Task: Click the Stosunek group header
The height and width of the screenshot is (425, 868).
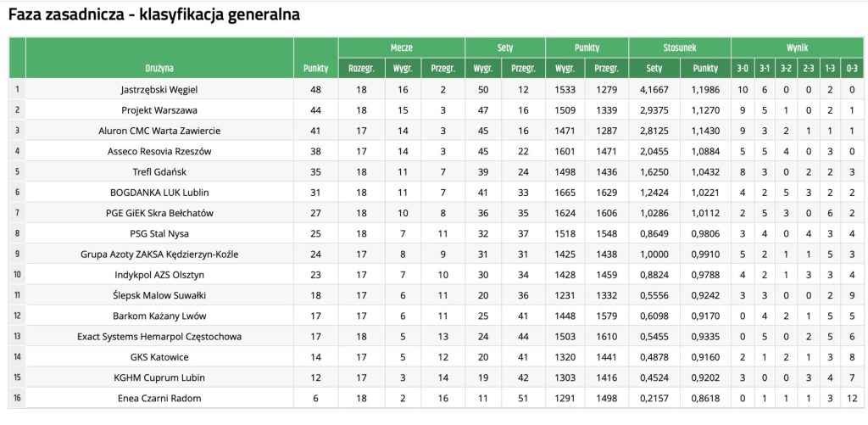Action: (x=679, y=48)
